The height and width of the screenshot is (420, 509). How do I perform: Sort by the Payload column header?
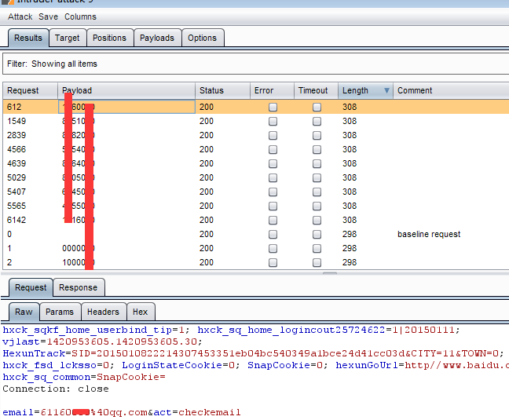point(126,90)
